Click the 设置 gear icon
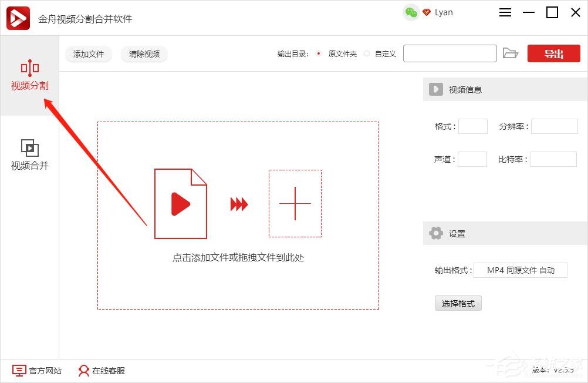 pyautogui.click(x=435, y=233)
